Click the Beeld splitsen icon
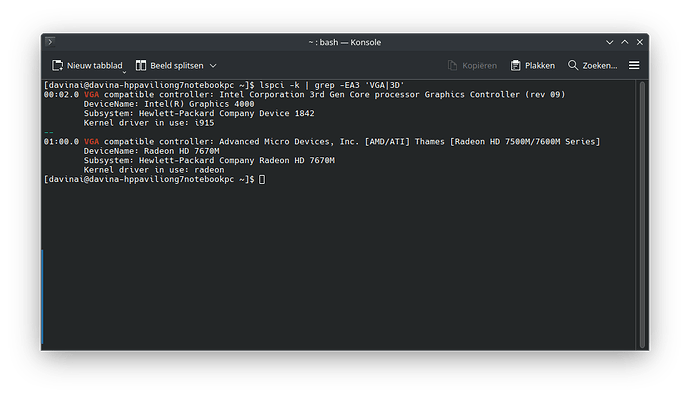The width and height of the screenshot is (690, 398). coord(141,66)
